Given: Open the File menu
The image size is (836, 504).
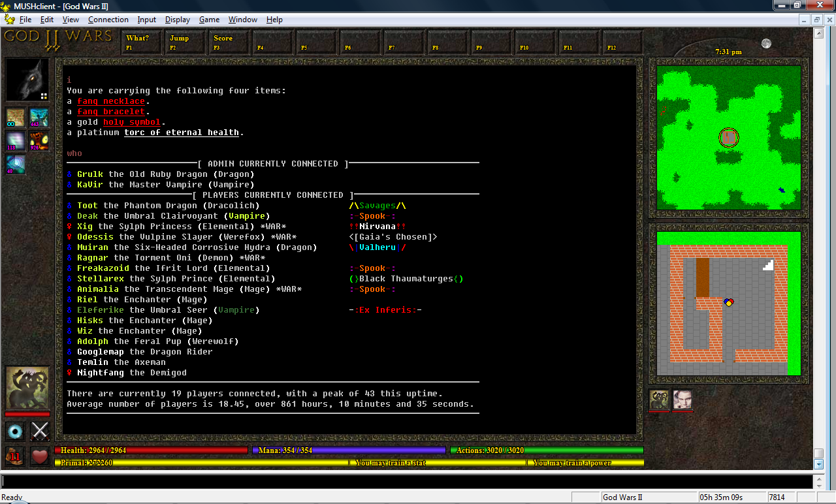Looking at the screenshot, I should click(x=25, y=20).
